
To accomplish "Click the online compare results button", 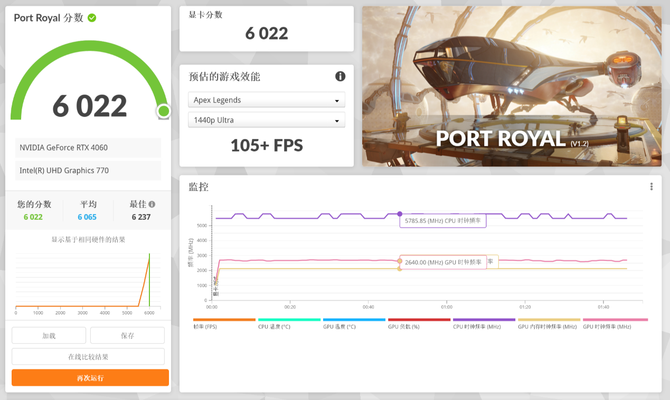I will click(88, 356).
